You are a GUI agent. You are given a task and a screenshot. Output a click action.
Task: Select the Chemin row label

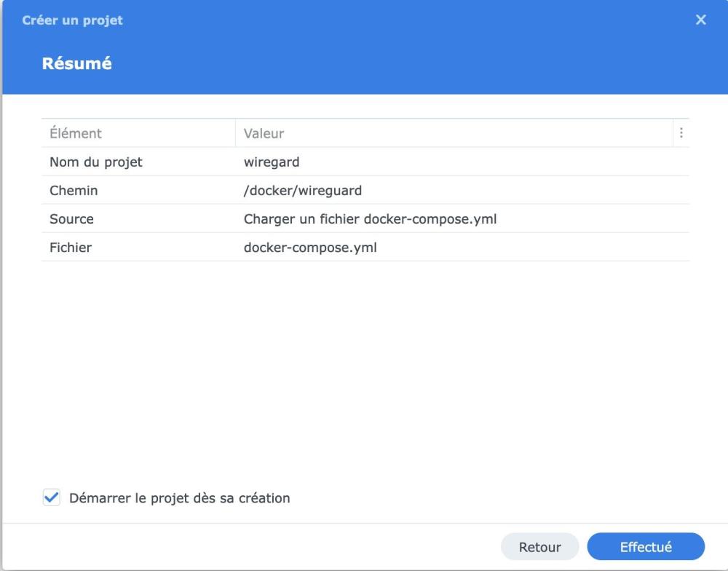point(74,191)
